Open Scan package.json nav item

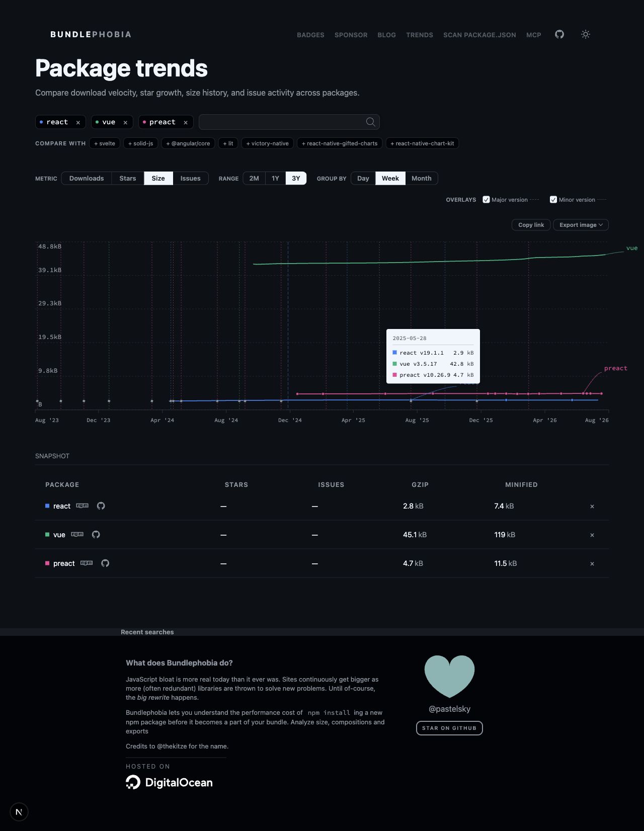479,35
